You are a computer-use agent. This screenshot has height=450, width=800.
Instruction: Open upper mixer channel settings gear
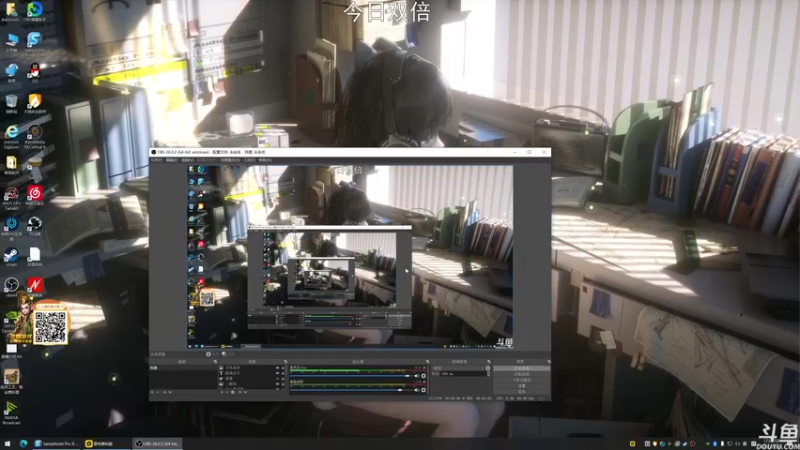(423, 376)
